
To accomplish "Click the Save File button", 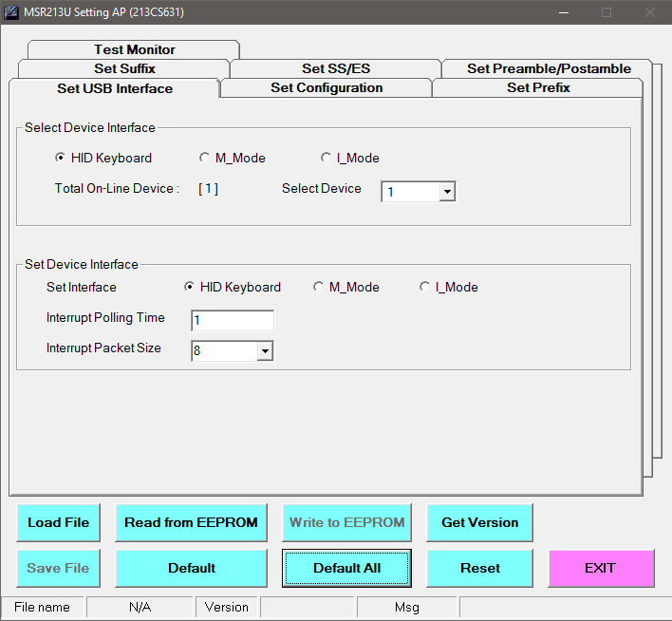I will tap(58, 568).
